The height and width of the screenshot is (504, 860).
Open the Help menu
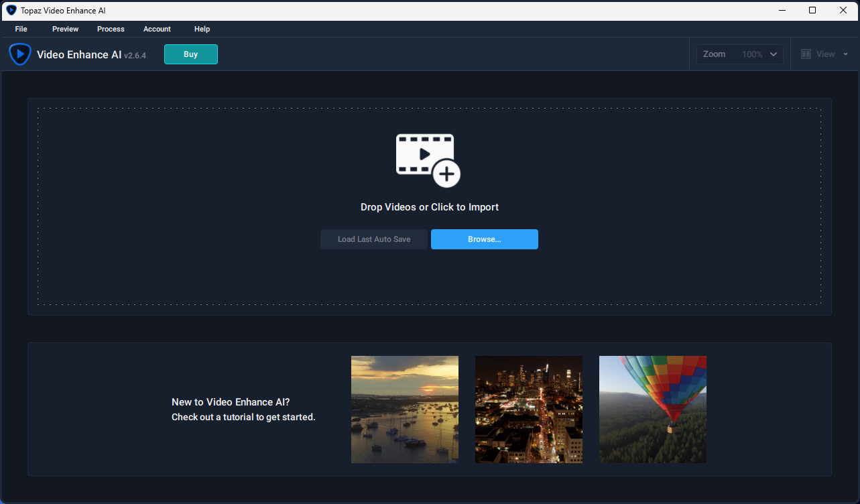click(x=202, y=29)
